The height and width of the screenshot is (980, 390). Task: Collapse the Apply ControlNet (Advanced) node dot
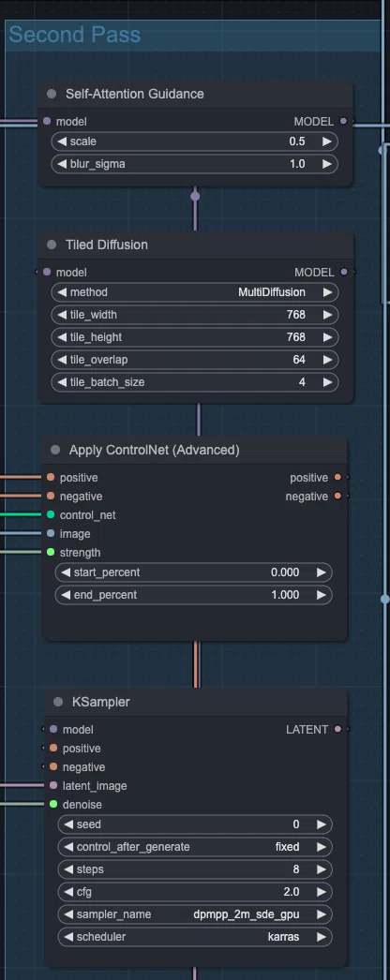pyautogui.click(x=55, y=450)
